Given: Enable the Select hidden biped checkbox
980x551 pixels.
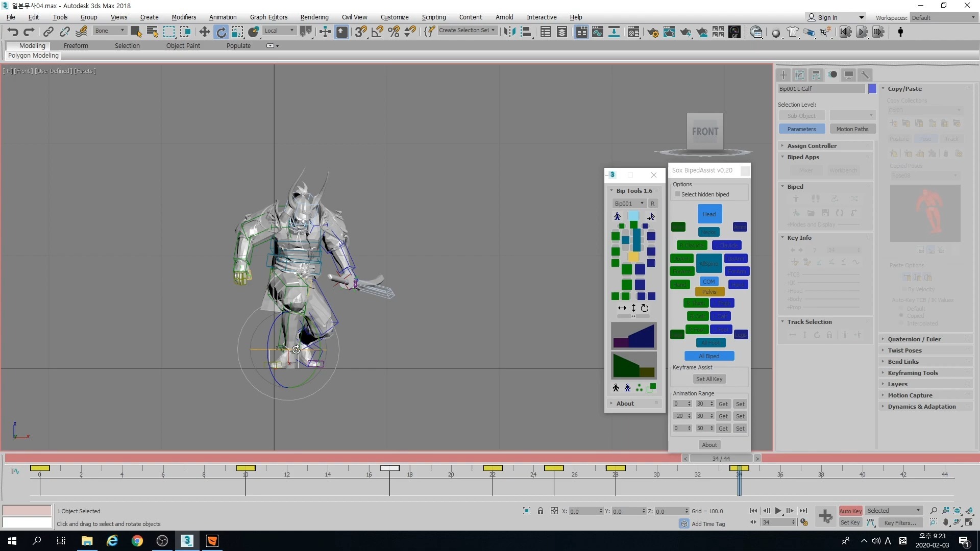Looking at the screenshot, I should (678, 194).
